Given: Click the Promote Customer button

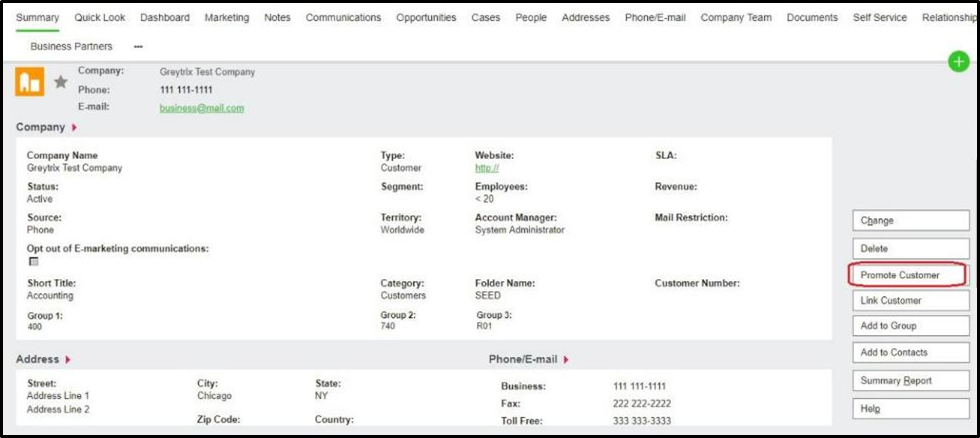Looking at the screenshot, I should [x=909, y=274].
